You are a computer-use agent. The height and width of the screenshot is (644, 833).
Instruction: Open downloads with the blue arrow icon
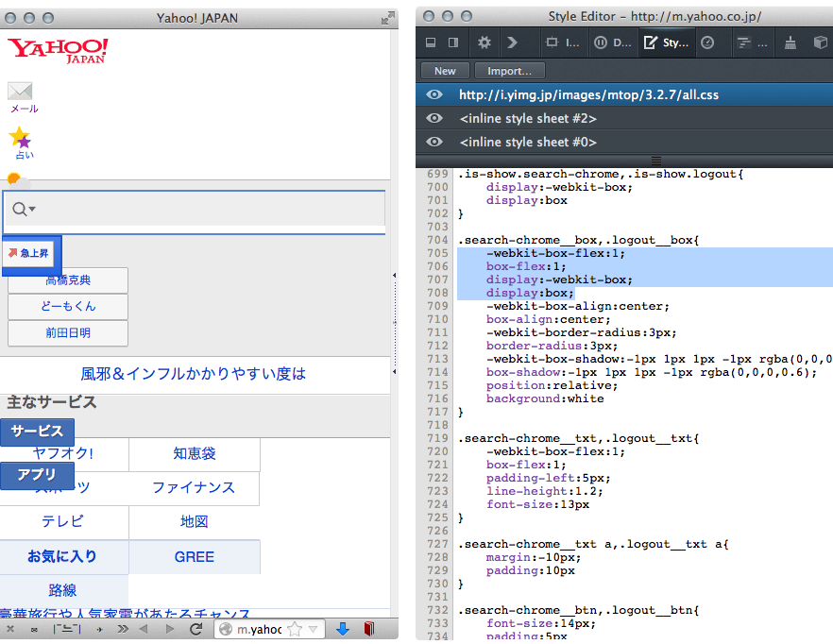coord(343,630)
